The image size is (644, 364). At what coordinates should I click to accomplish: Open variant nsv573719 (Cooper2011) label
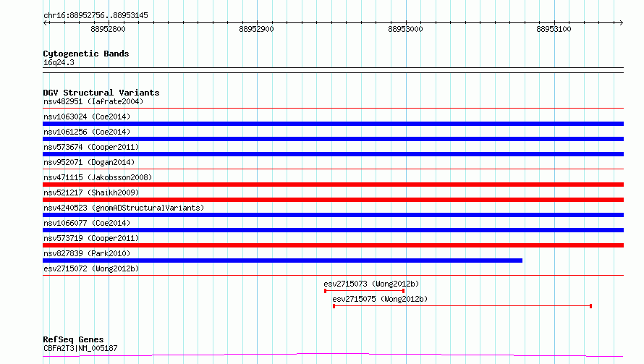click(x=91, y=238)
